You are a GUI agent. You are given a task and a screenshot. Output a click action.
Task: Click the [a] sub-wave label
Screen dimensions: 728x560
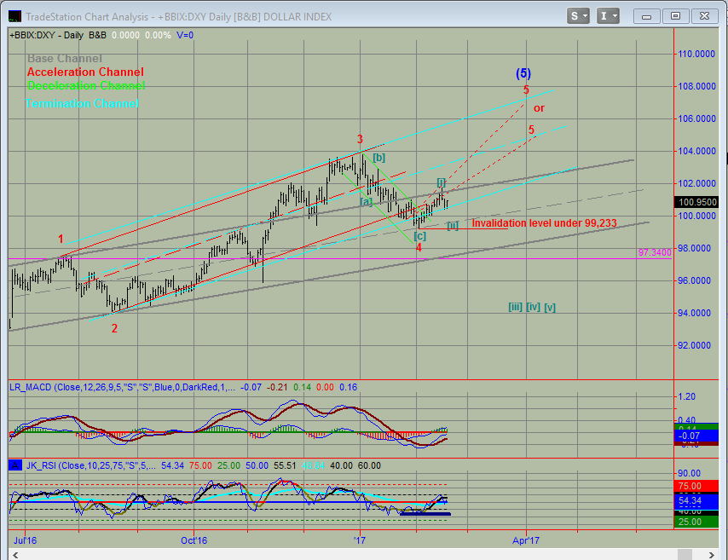tap(367, 201)
